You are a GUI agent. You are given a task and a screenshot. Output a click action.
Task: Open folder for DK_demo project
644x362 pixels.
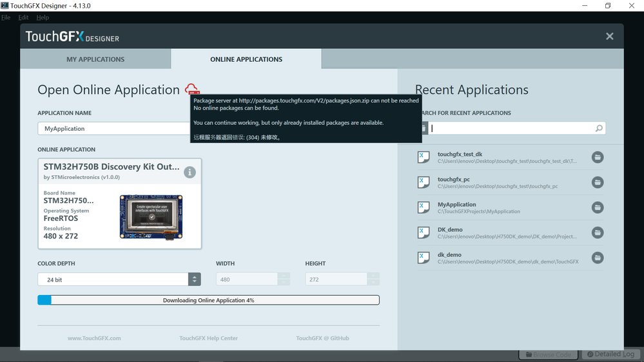pyautogui.click(x=598, y=233)
